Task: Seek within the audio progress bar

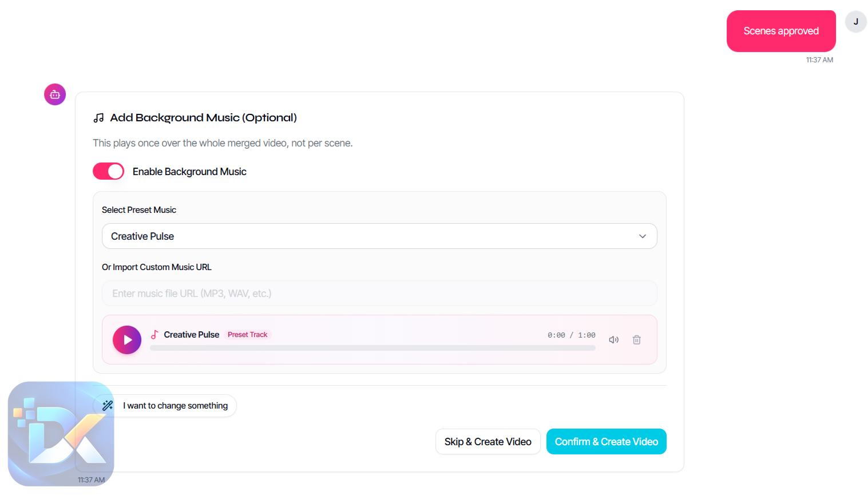Action: pyautogui.click(x=372, y=348)
